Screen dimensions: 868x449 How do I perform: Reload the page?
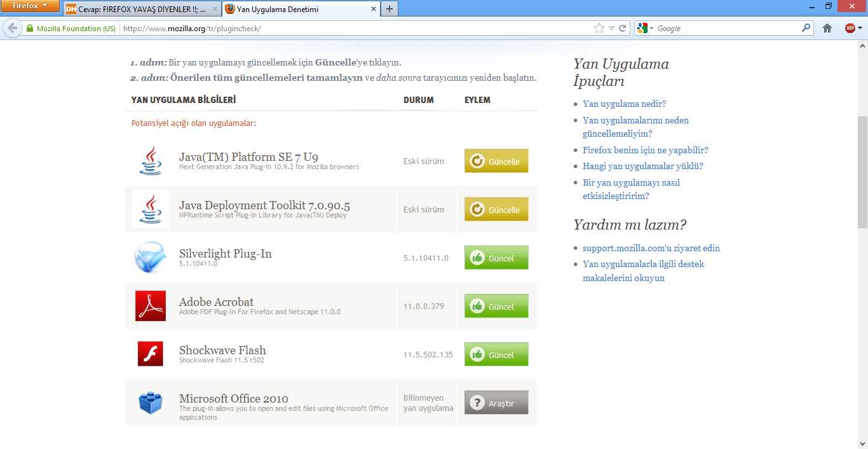623,29
